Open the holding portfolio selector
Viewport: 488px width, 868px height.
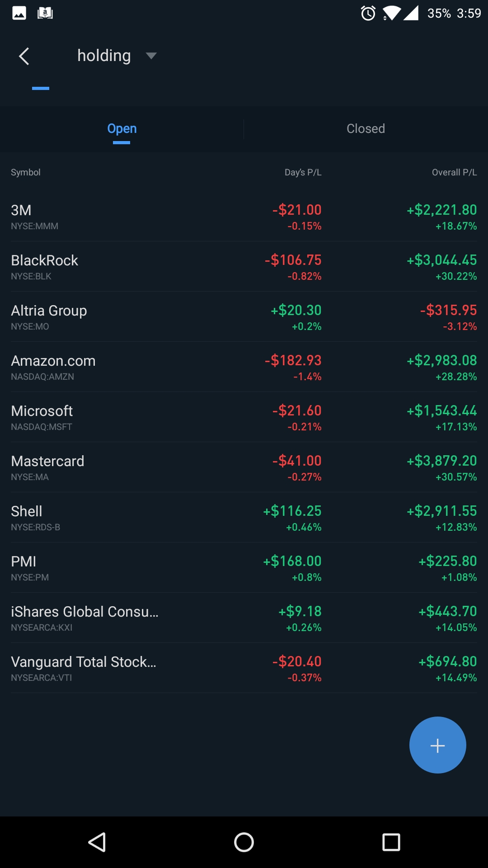click(104, 56)
